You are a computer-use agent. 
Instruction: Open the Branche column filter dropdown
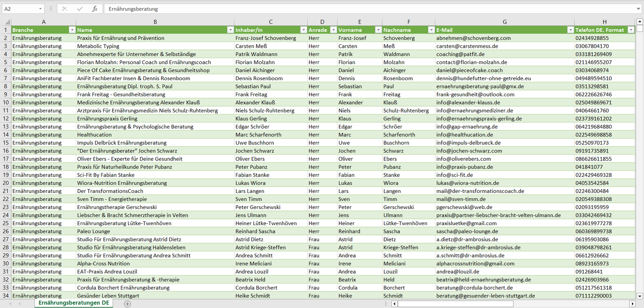(x=72, y=30)
